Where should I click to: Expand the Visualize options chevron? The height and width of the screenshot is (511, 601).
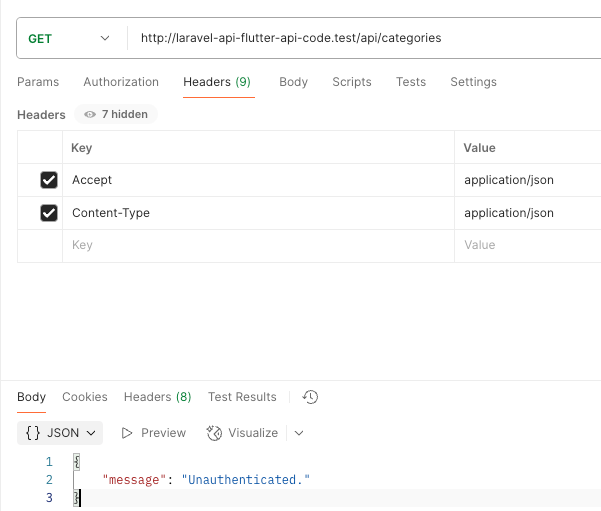[299, 433]
